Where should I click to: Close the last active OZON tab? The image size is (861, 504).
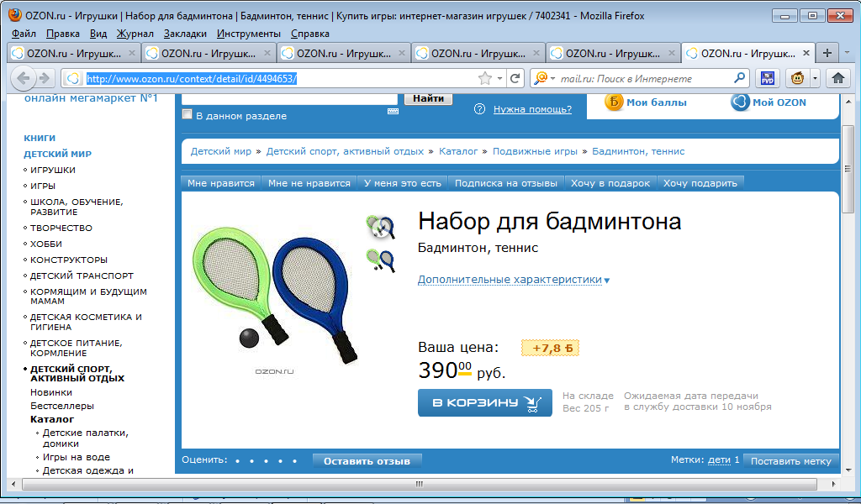click(x=806, y=53)
